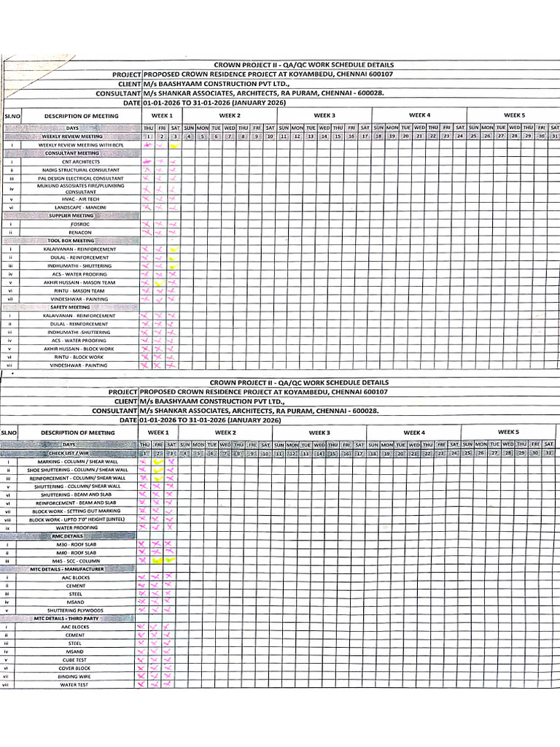Click 'AKHIR HUSSAIN - MASON TEAM' row label
This screenshot has height=747, width=560.
click(x=80, y=282)
